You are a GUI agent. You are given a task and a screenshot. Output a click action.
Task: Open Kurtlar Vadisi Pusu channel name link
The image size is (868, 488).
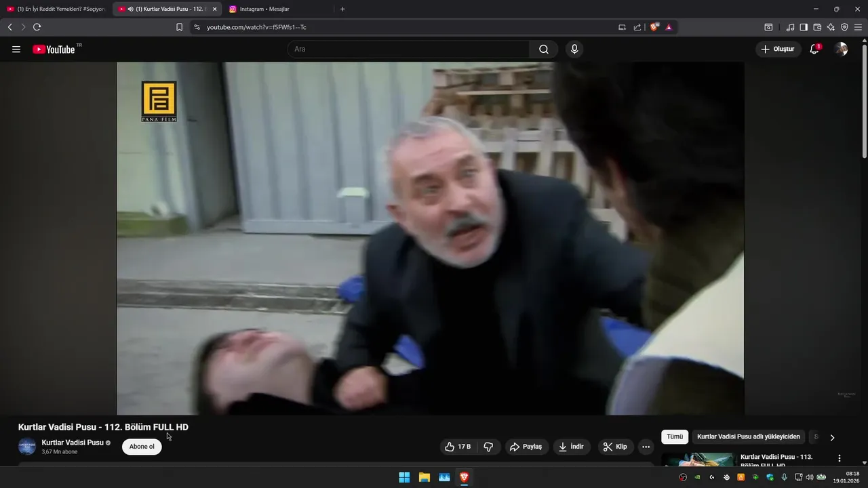click(73, 443)
